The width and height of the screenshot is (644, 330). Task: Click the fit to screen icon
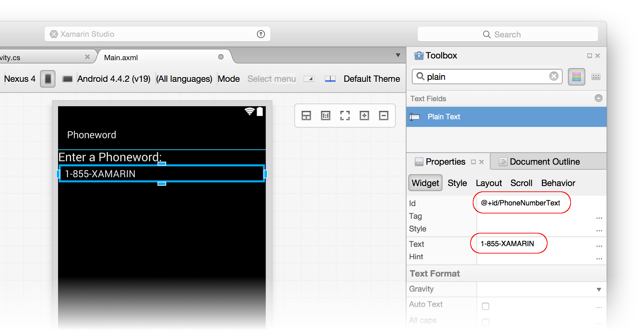(345, 116)
